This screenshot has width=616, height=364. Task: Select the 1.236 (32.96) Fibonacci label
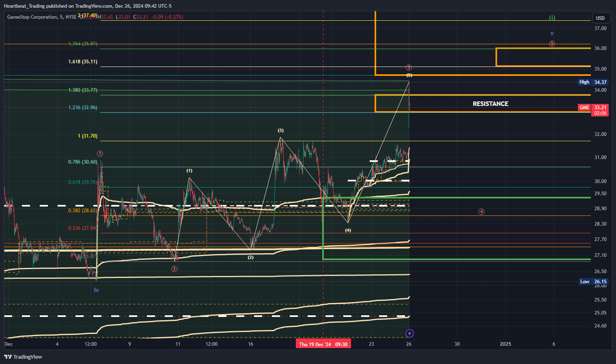pos(83,108)
